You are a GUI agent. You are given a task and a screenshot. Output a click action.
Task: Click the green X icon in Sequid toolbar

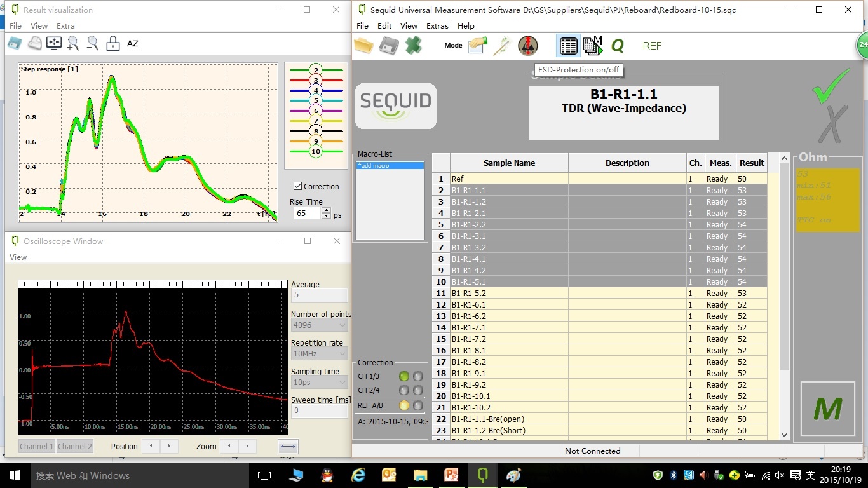coord(414,46)
